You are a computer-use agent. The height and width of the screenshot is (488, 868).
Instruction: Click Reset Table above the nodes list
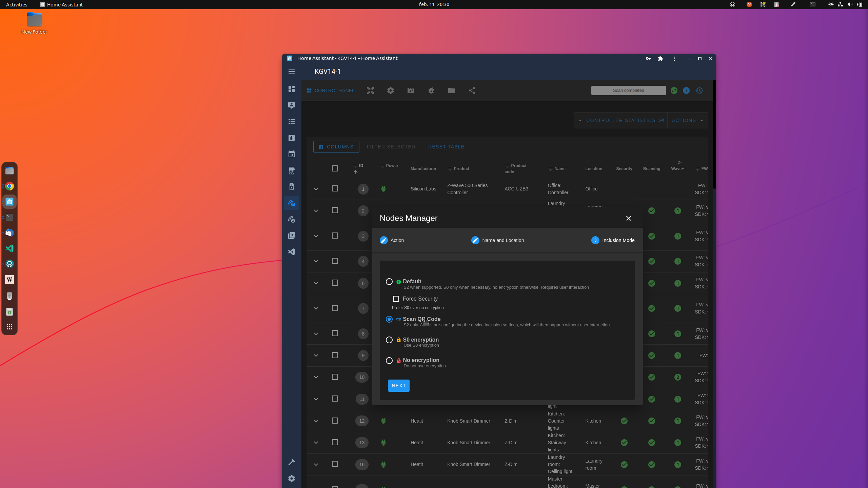tap(446, 147)
